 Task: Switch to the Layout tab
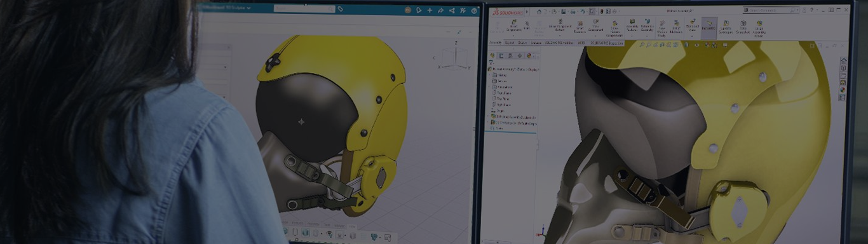pos(510,43)
